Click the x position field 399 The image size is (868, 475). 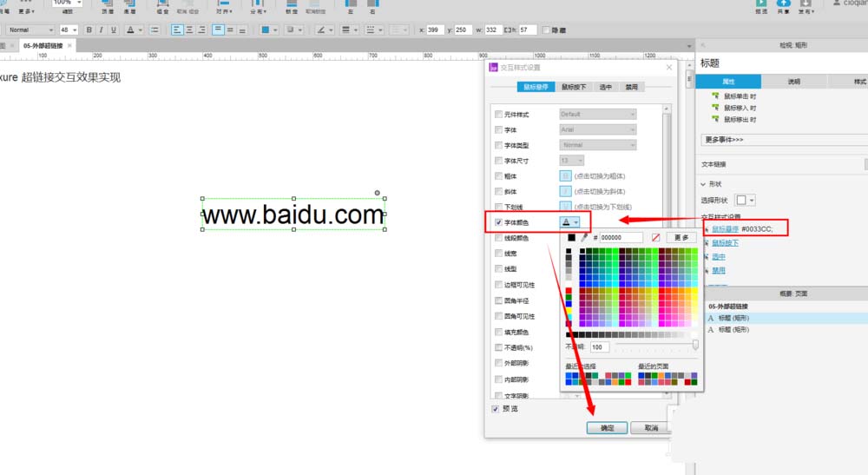(x=434, y=30)
